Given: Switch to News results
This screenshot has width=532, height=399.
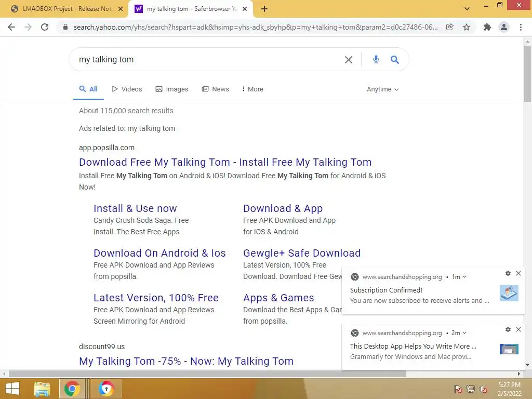Looking at the screenshot, I should [x=216, y=89].
